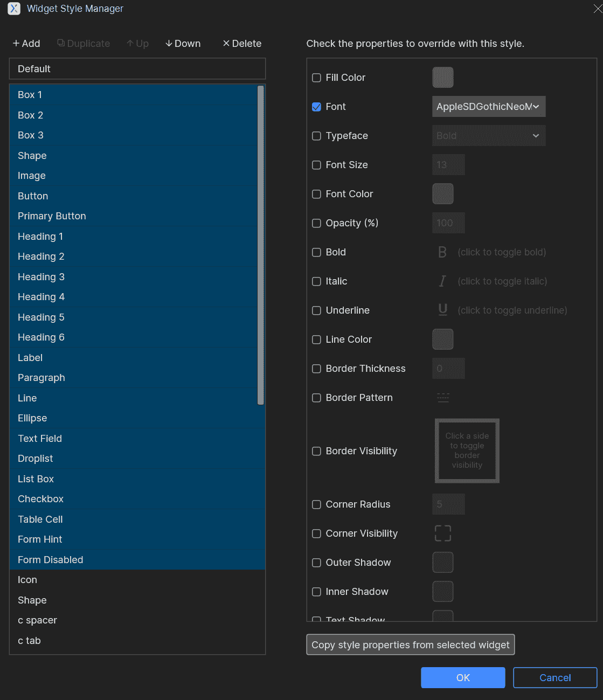Click the Font Color swatch

click(443, 194)
